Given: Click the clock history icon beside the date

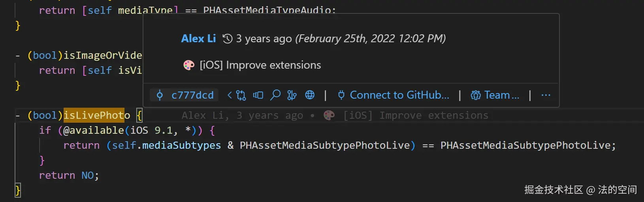Looking at the screenshot, I should point(227,39).
